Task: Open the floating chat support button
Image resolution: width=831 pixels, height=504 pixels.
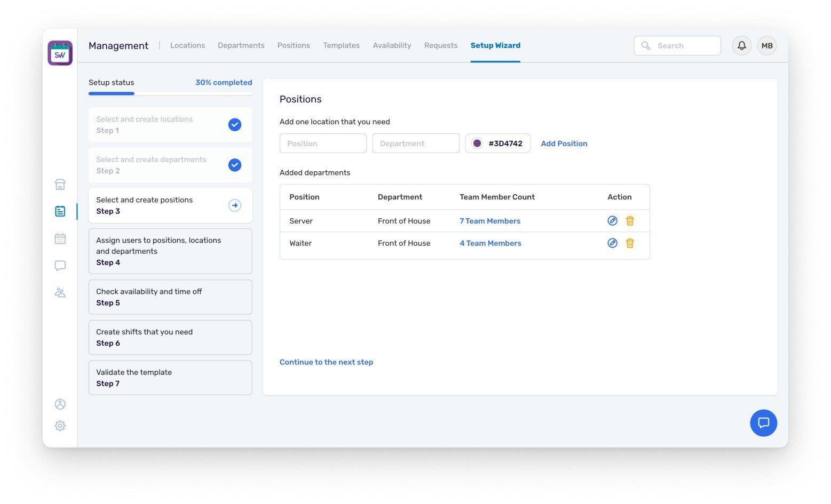Action: [x=763, y=423]
